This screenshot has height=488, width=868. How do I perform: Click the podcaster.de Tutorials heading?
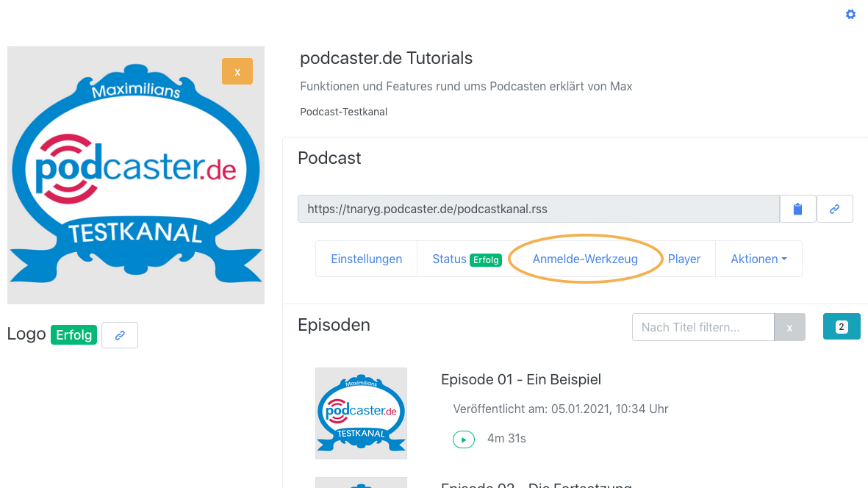387,58
